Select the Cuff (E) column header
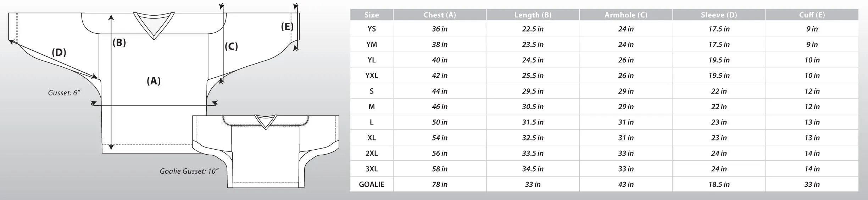868x200 pixels. click(812, 15)
